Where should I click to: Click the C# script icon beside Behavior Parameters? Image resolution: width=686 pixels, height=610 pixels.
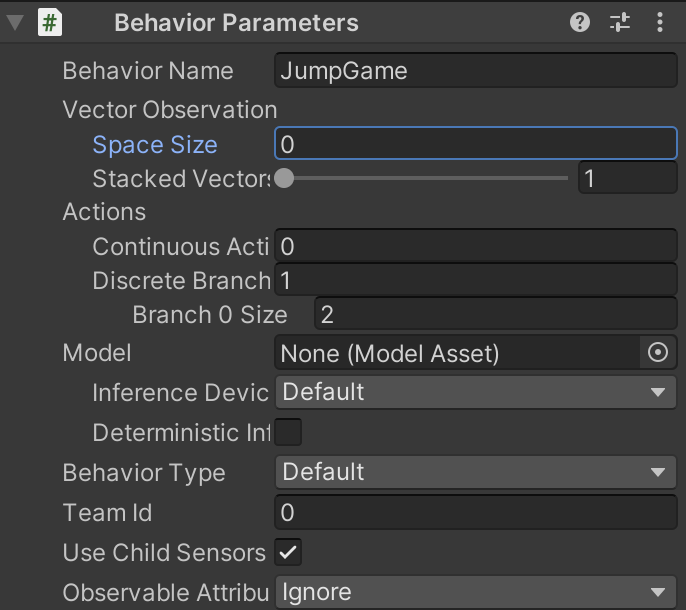coord(50,23)
